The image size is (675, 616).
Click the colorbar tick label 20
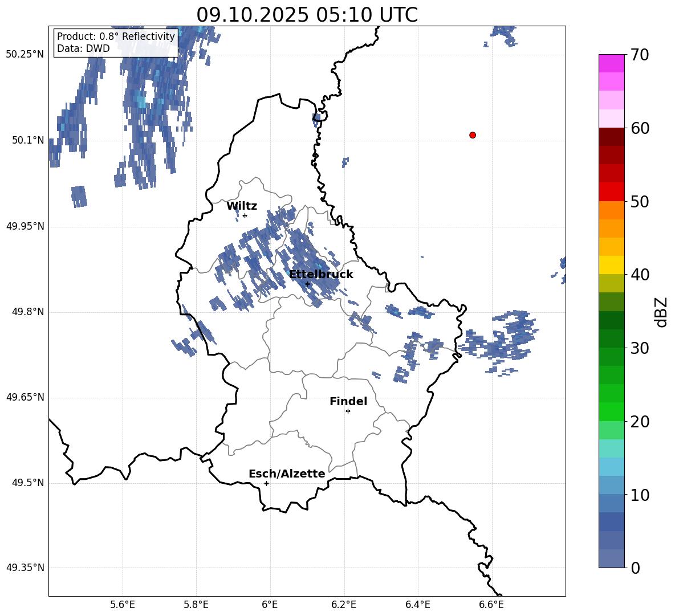[640, 422]
